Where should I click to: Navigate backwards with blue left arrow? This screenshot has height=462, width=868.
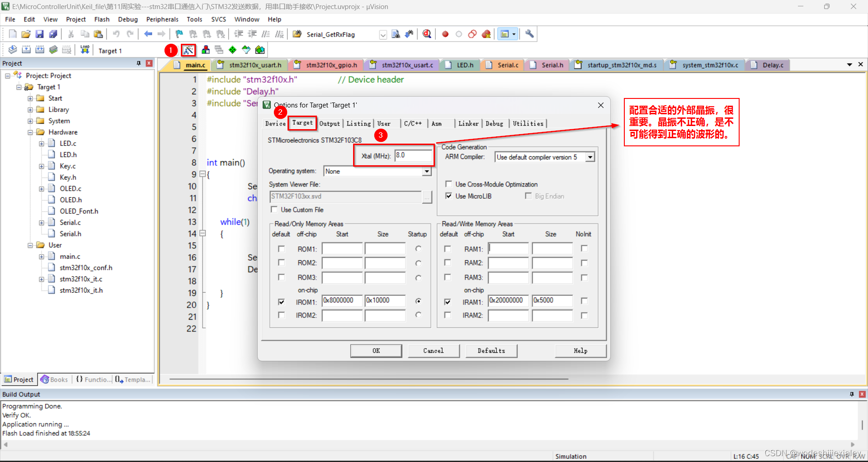coord(148,34)
